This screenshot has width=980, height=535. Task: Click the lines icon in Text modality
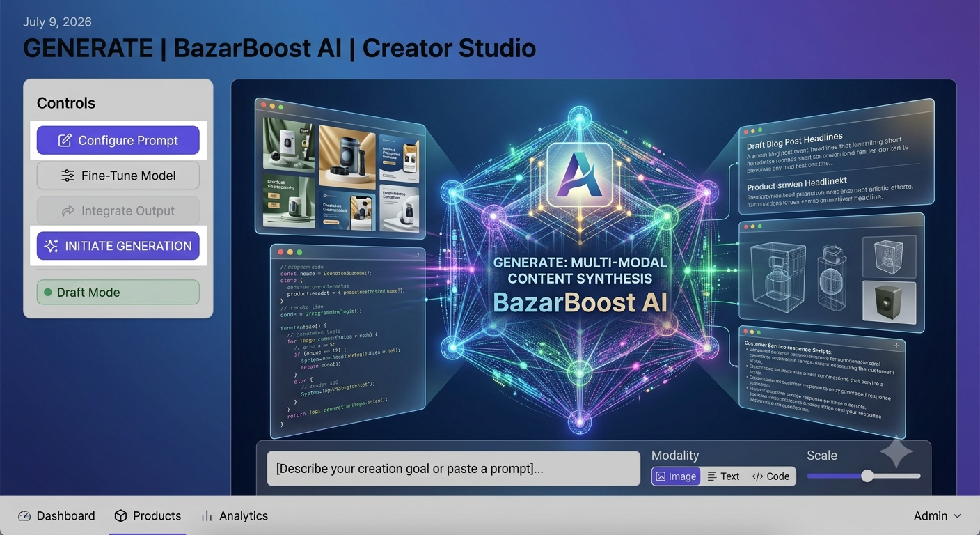point(712,476)
